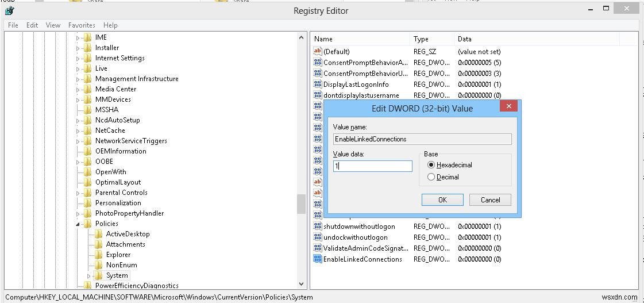Click the Installer folder icon
The height and width of the screenshot is (303, 644).
[x=87, y=48]
